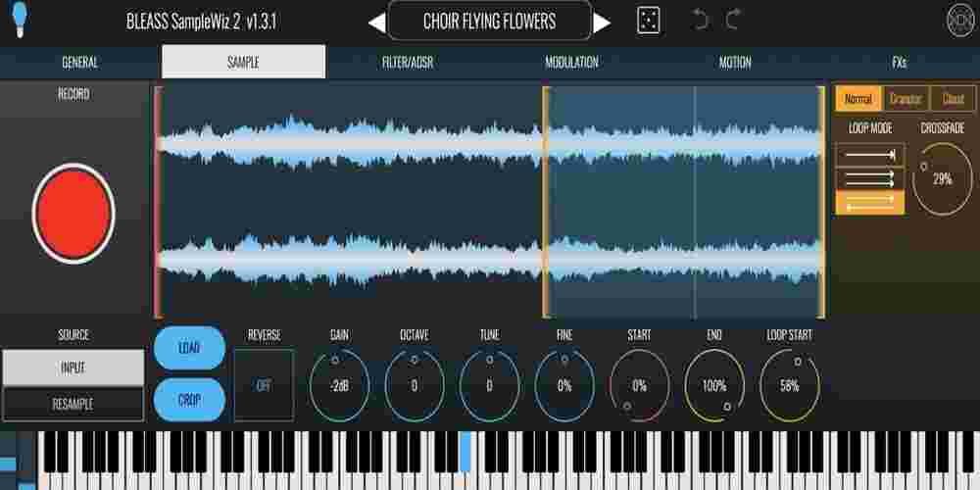This screenshot has width=980, height=490.
Task: Go to the previous preset arrow
Action: (376, 24)
